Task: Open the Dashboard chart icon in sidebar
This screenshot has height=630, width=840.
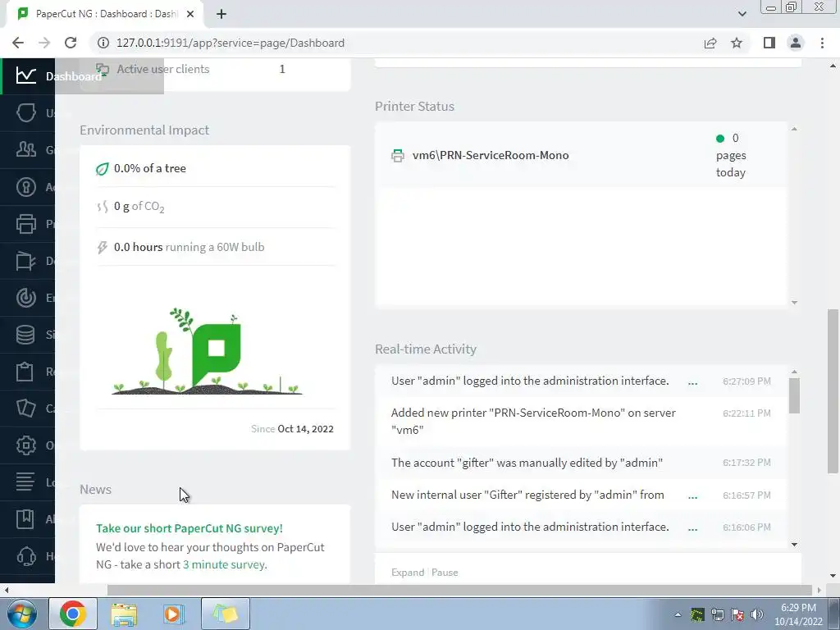Action: [25, 75]
